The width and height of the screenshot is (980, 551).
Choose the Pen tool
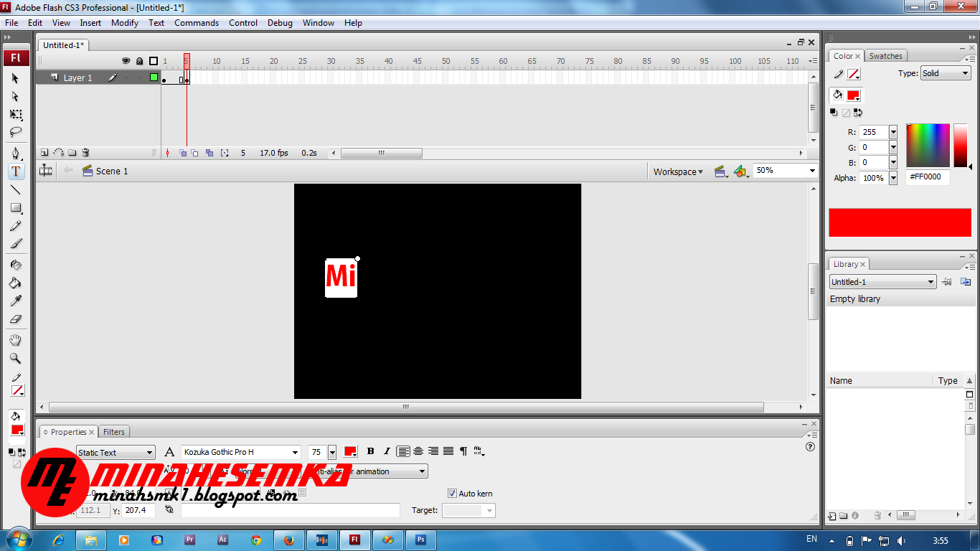[16, 153]
